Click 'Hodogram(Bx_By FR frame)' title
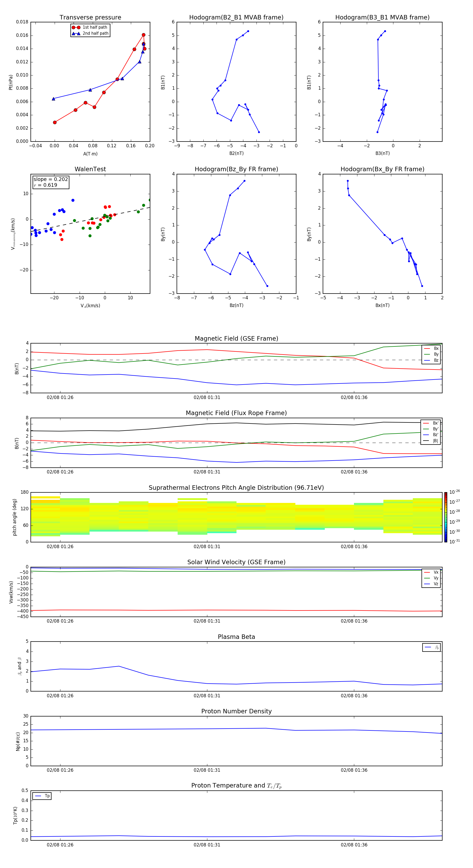The height and width of the screenshot is (868, 473). [x=382, y=169]
